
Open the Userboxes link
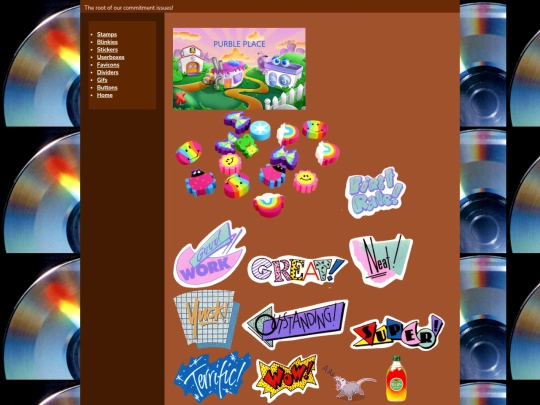[x=111, y=57]
